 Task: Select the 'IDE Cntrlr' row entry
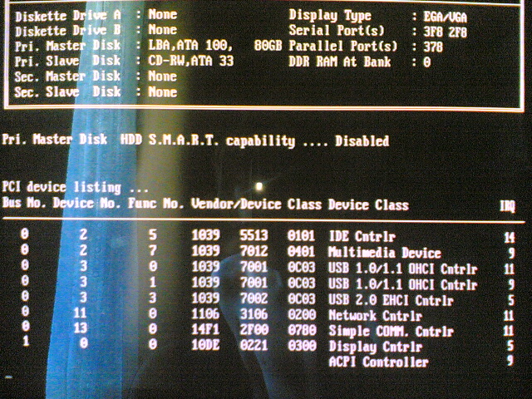[362, 236]
